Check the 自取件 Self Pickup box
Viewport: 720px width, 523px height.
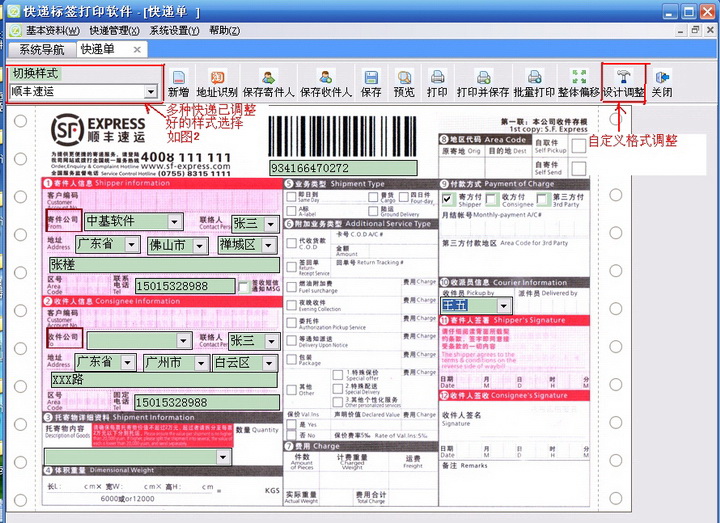(x=579, y=146)
